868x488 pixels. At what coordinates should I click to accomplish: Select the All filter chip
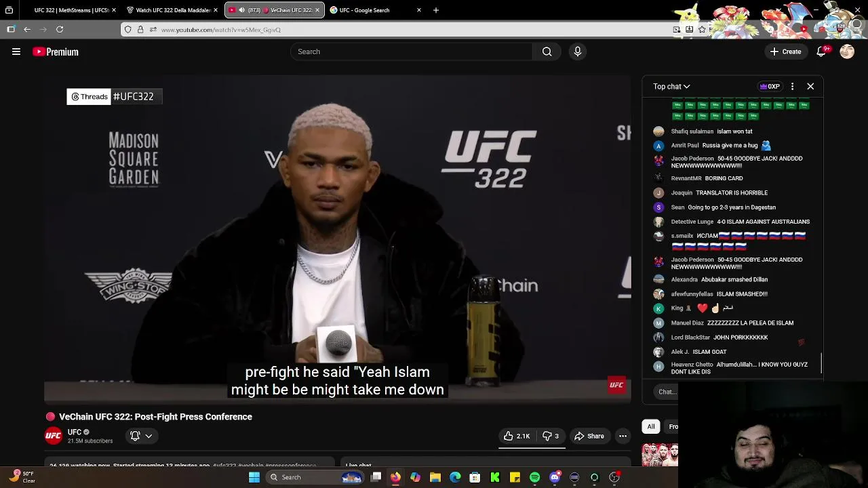(651, 426)
